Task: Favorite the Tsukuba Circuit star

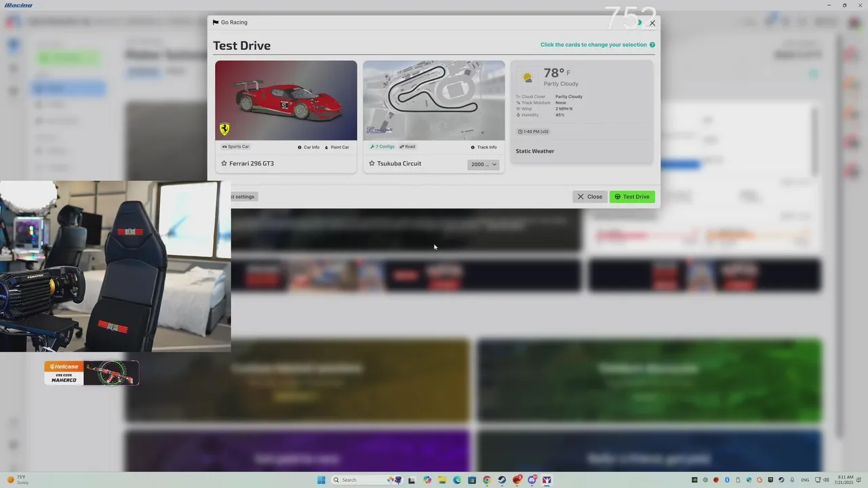Action: [x=372, y=163]
